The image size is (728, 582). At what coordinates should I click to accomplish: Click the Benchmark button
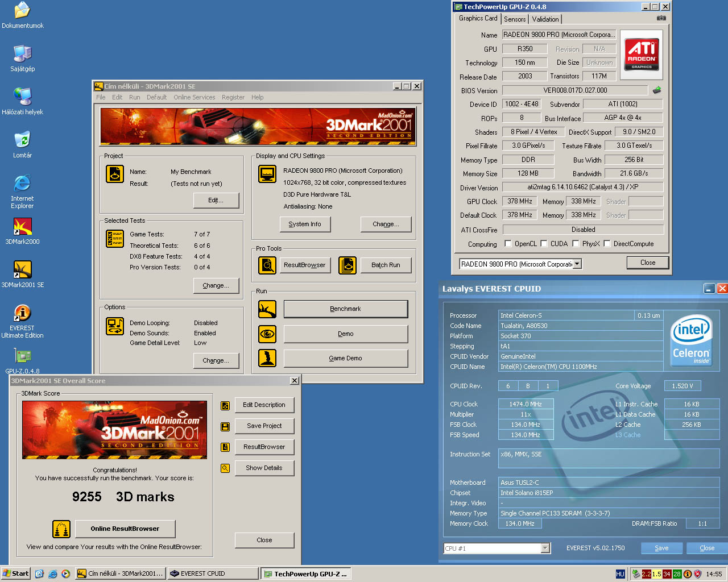tap(346, 309)
